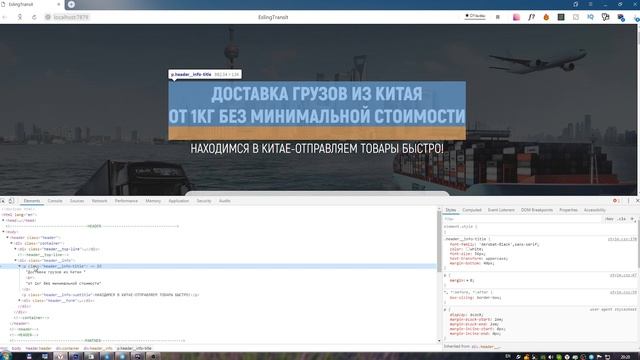Open the Security tab

(204, 201)
